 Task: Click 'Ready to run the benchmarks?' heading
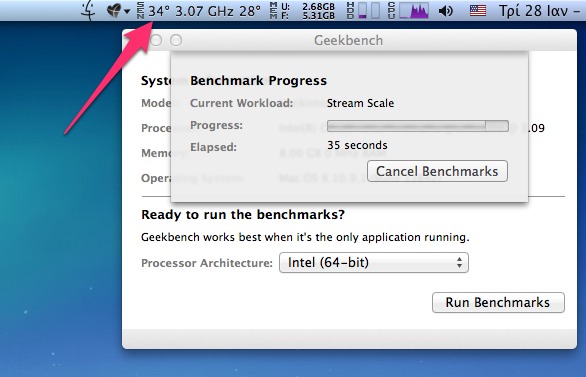(243, 214)
